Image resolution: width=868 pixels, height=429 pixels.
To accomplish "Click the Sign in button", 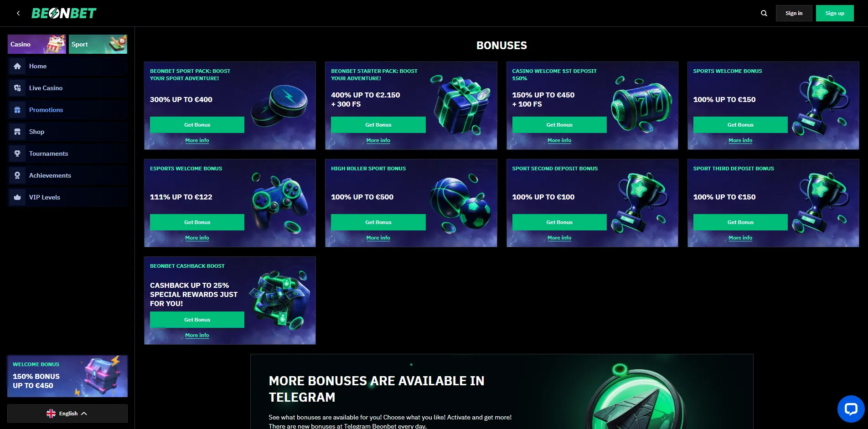I will [794, 13].
